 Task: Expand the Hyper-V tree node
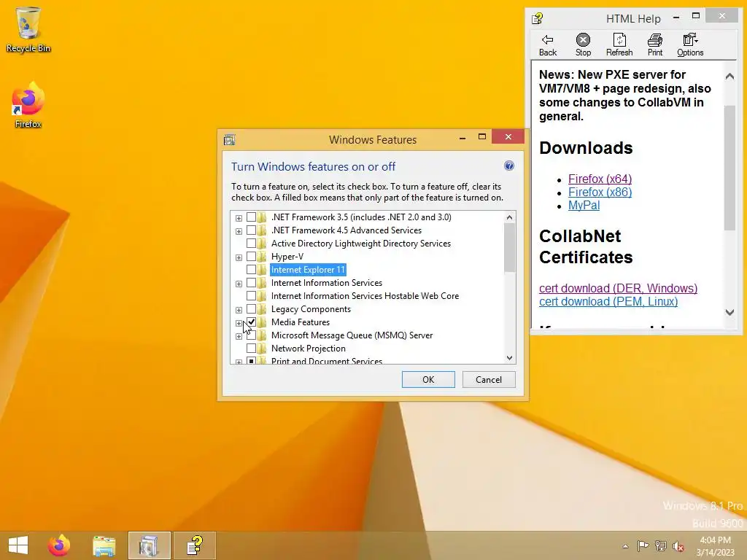239,257
